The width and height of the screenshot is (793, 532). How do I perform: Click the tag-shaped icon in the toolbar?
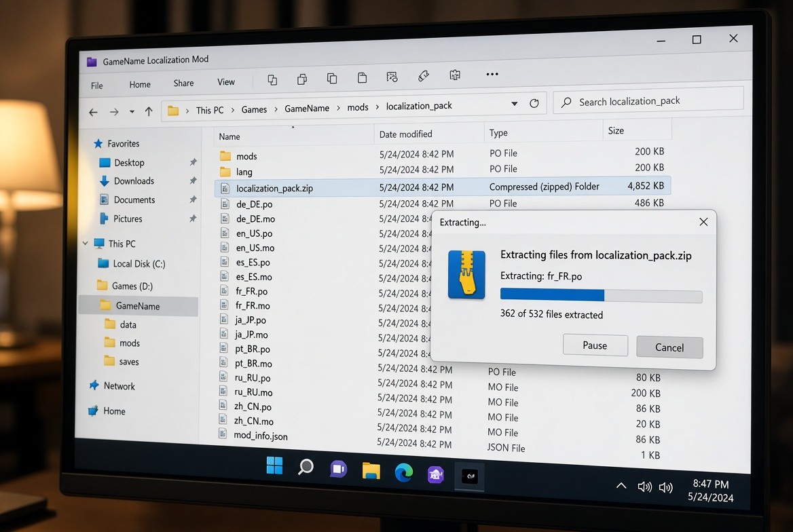pos(424,76)
